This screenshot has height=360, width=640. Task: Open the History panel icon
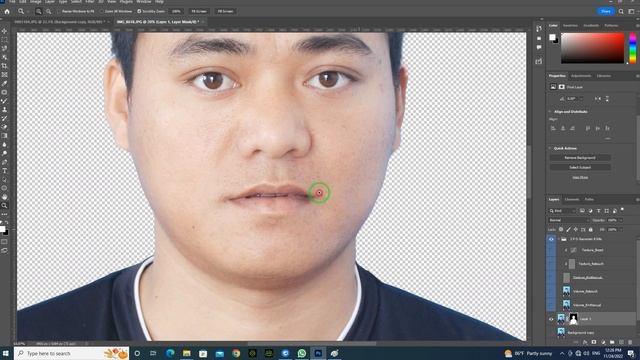(539, 29)
